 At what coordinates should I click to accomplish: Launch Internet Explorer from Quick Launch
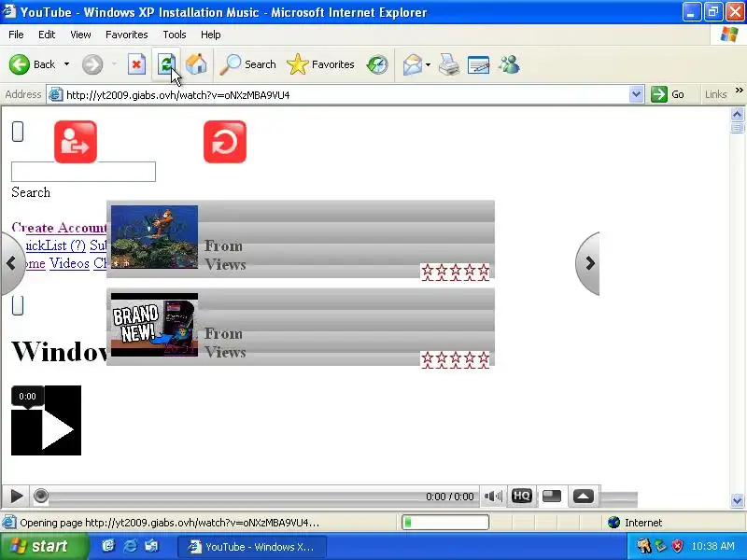[x=130, y=546]
